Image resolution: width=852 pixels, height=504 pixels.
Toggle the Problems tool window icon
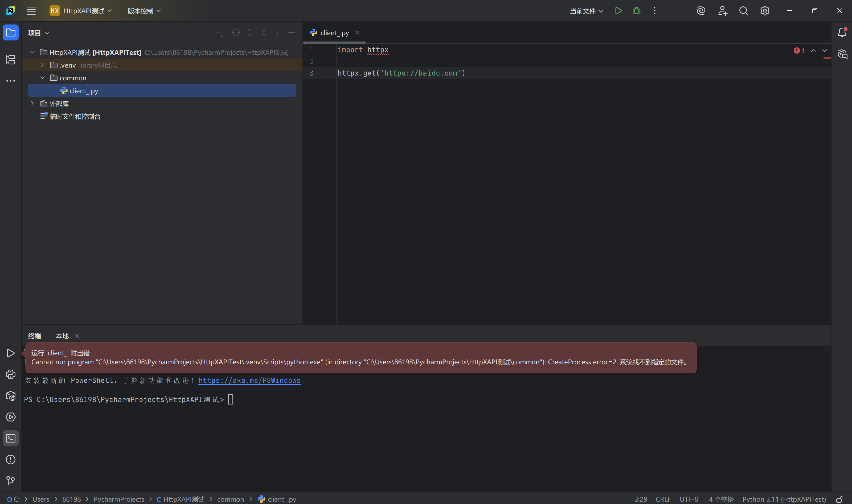coord(11,459)
